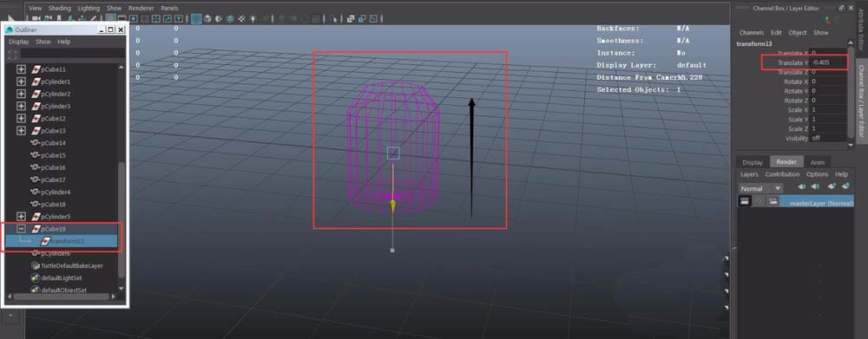Open the Renderer menu
Viewport: 868px width, 339px height.
tap(141, 9)
